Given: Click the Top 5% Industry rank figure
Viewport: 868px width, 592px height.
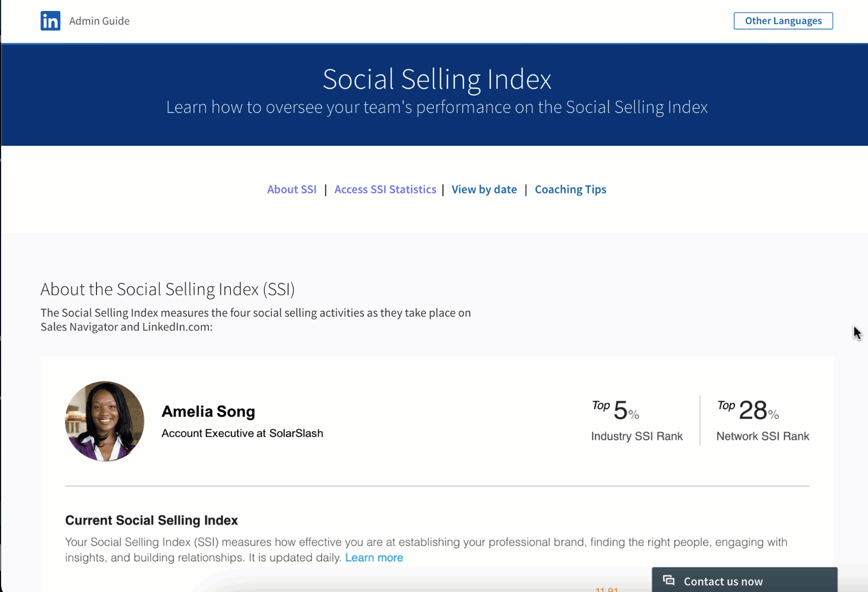Looking at the screenshot, I should [x=616, y=410].
